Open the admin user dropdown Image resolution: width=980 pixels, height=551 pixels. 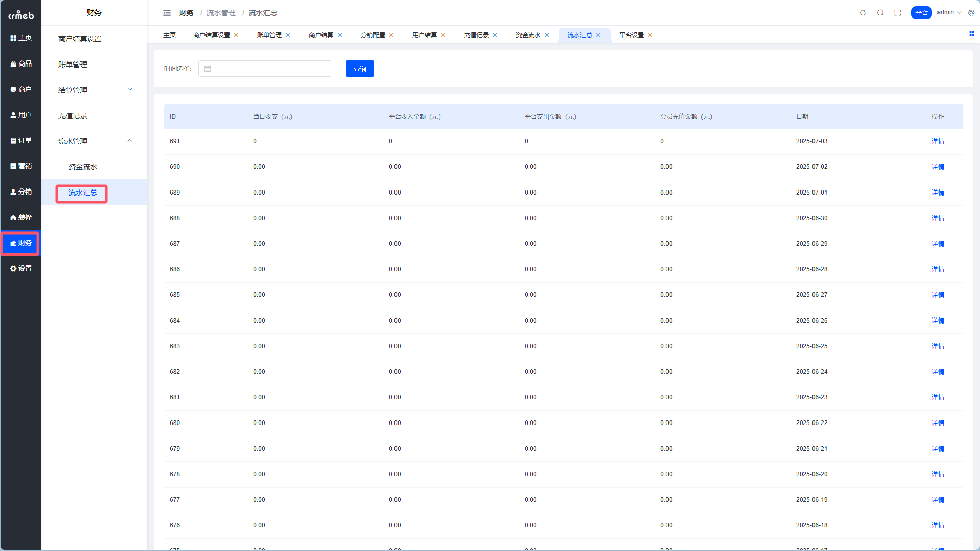(x=949, y=13)
